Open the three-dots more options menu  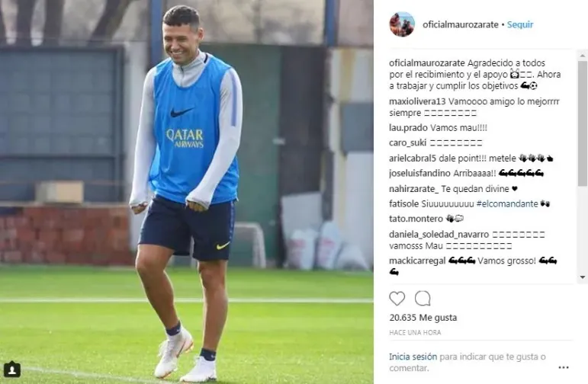tap(564, 367)
